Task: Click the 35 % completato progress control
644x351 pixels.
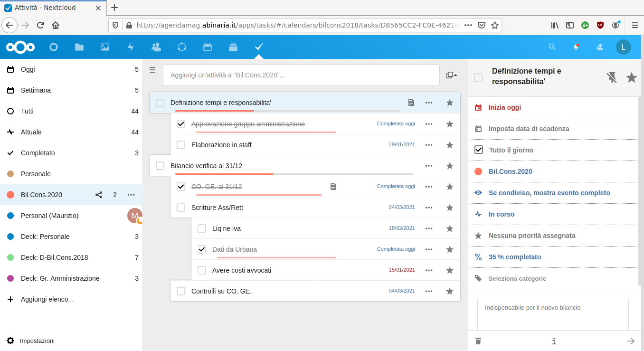Action: tap(553, 257)
